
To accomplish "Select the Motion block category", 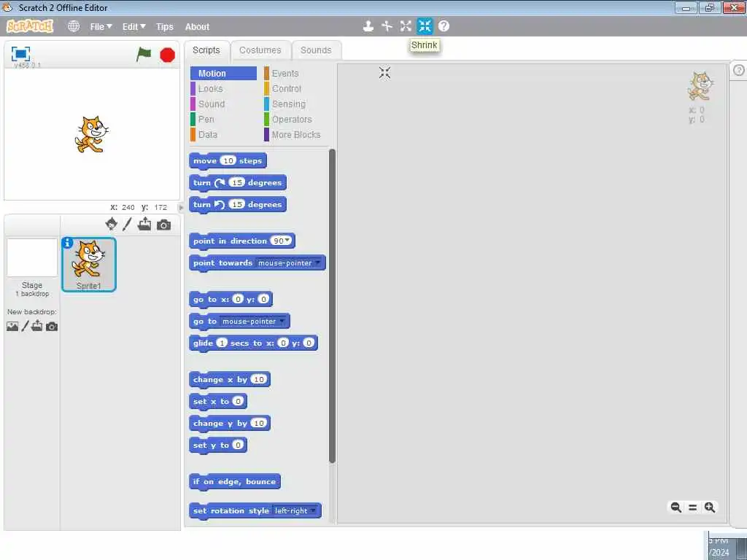I will pyautogui.click(x=223, y=74).
